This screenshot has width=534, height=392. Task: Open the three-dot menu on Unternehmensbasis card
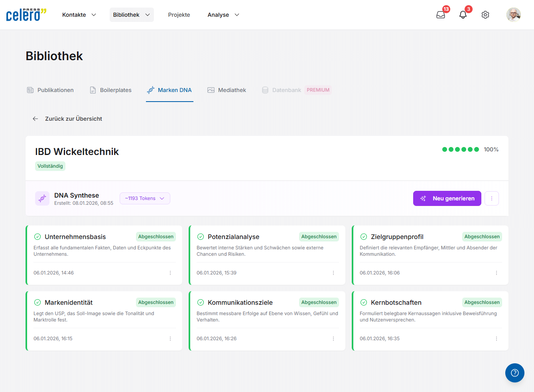point(170,273)
